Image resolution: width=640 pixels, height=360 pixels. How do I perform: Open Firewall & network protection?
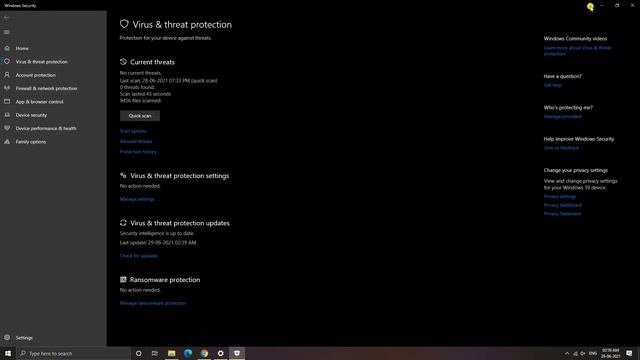[x=46, y=88]
